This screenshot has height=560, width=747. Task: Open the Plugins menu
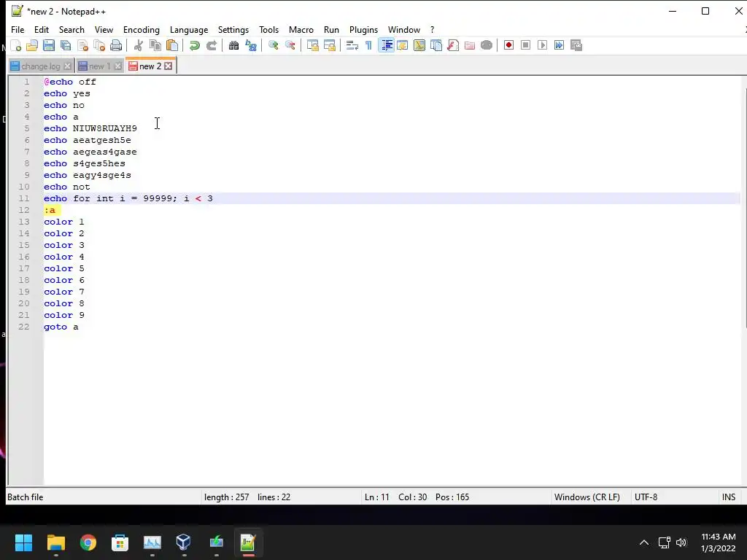point(363,29)
